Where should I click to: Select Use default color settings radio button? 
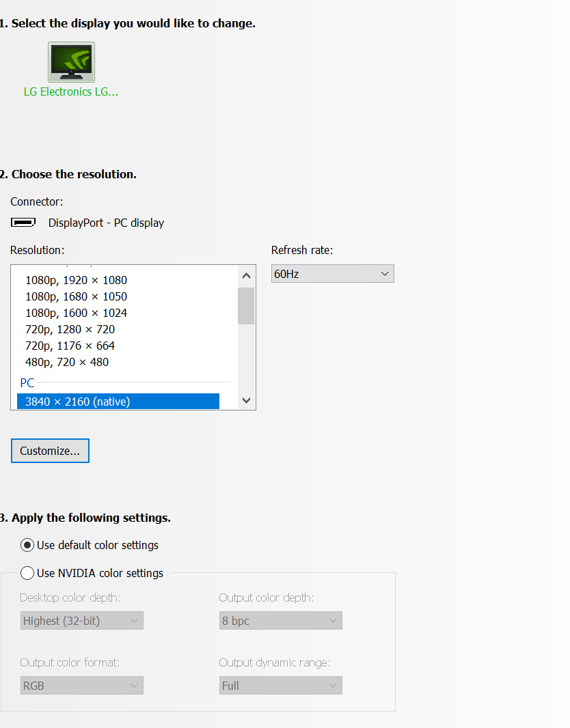pos(27,545)
